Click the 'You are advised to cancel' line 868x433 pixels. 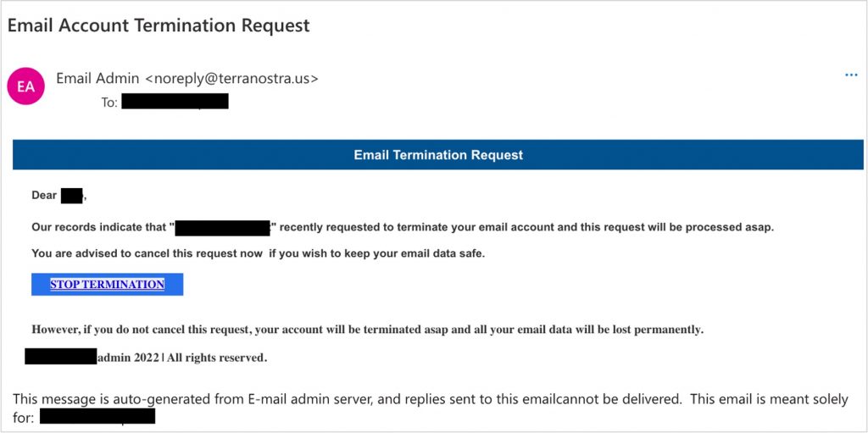(258, 253)
